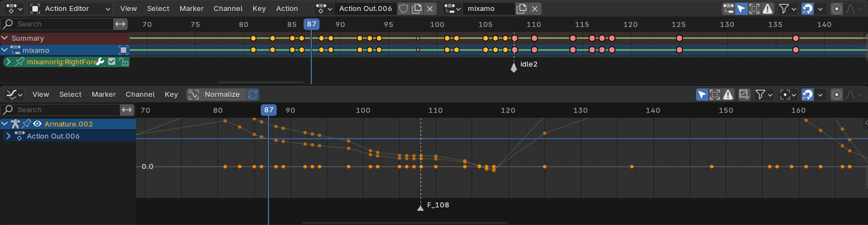Select the idle2 marker

click(x=514, y=67)
